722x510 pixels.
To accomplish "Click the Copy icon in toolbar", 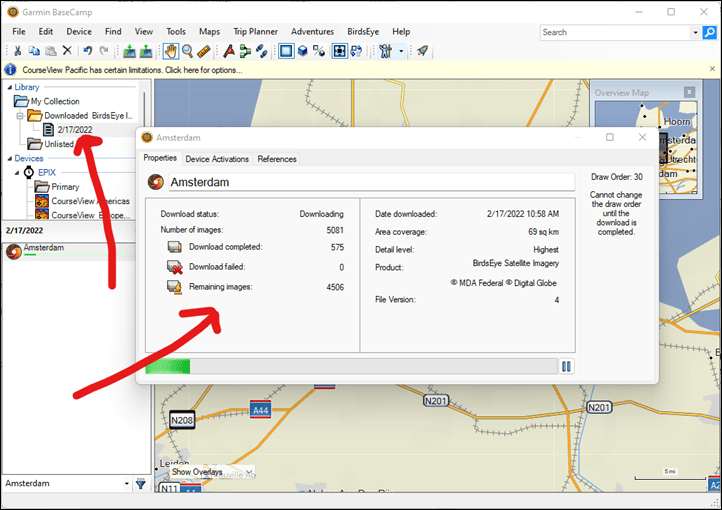I will point(34,51).
